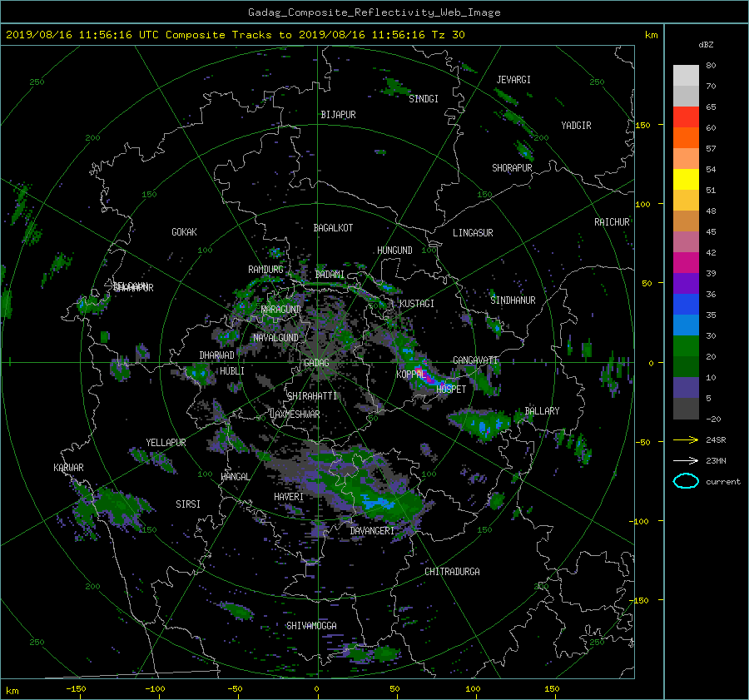Click the DAVANGERI city label
Viewport: 749px width, 700px height.
pos(372,531)
